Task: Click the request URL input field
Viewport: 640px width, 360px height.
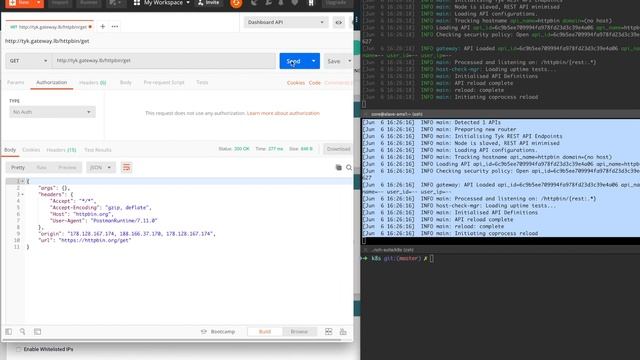Action: click(x=164, y=61)
